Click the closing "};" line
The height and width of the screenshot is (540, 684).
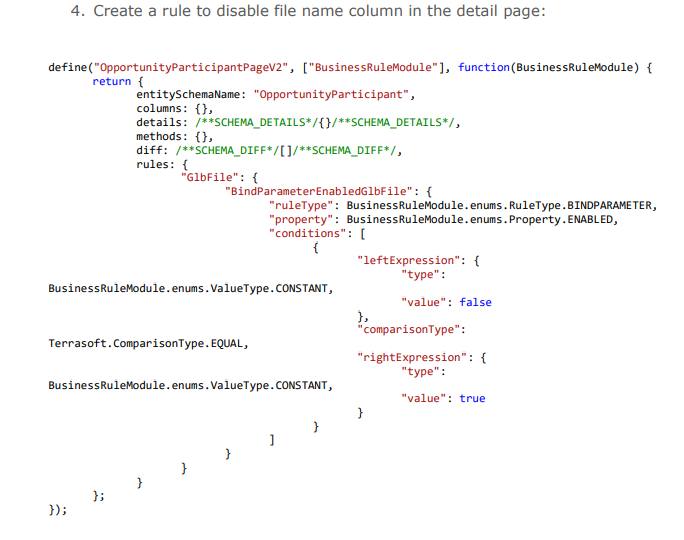[99, 496]
